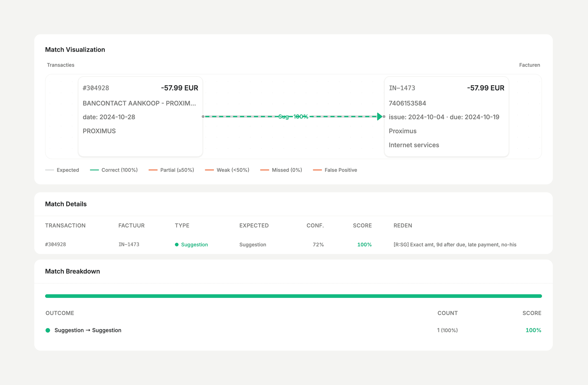588x385 pixels.
Task: Expand the Match Details section
Action: tap(66, 204)
